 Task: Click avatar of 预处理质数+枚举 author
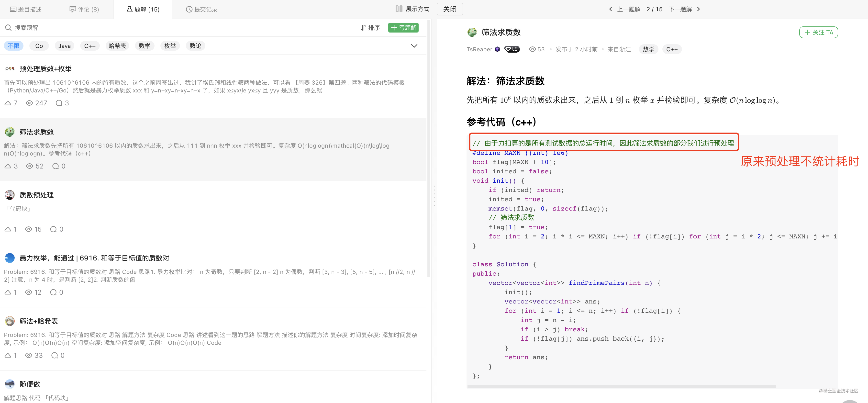coord(10,69)
